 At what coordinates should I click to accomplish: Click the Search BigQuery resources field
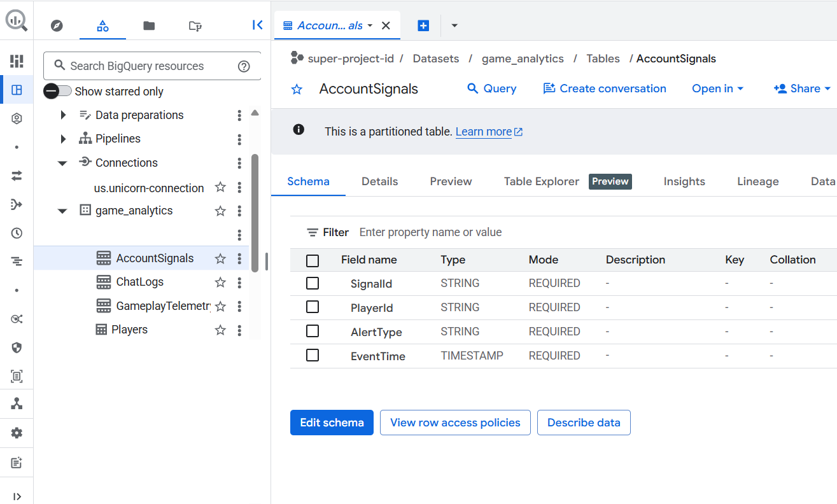click(x=151, y=66)
